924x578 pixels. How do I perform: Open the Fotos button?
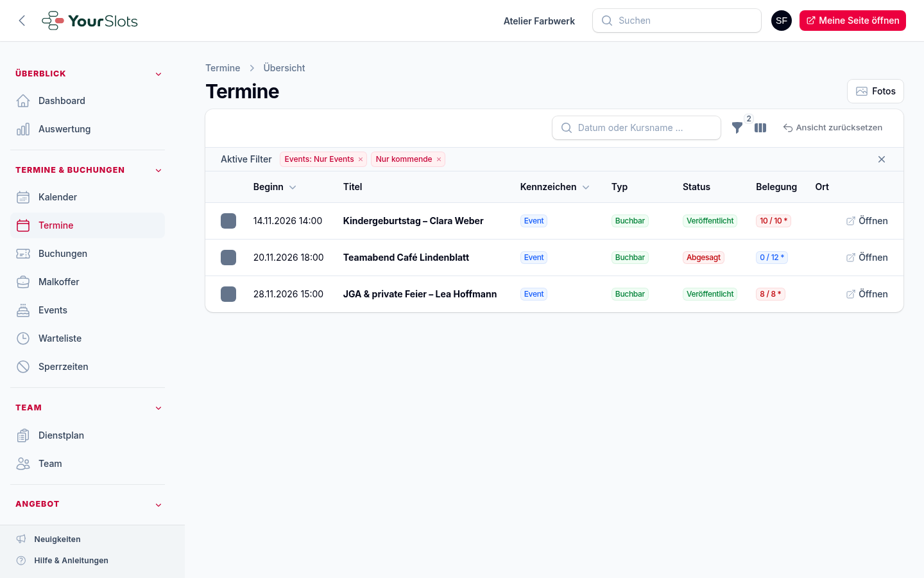[875, 91]
